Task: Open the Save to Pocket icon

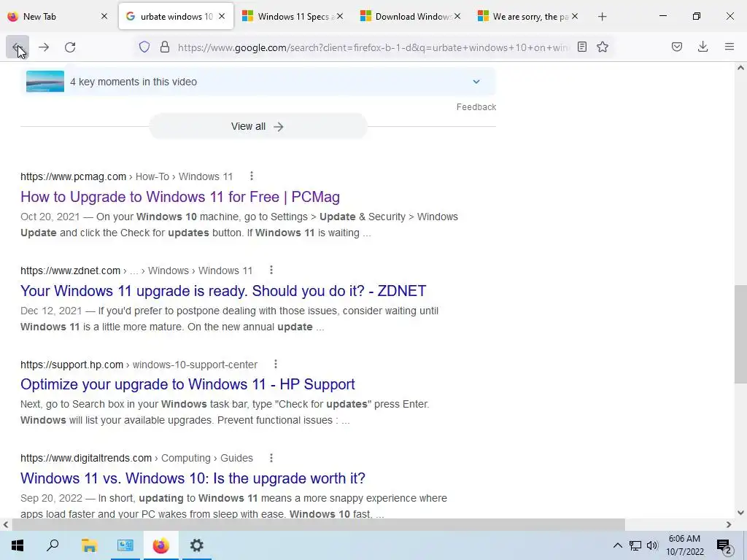Action: tap(676, 47)
